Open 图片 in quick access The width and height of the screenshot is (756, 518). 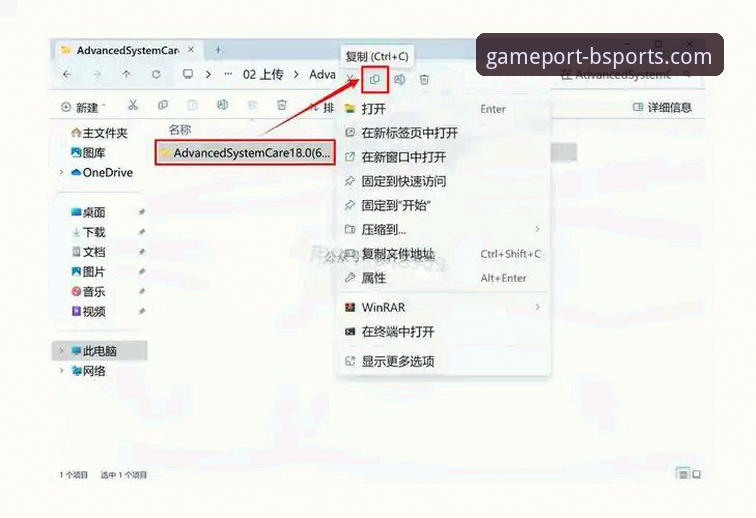point(88,272)
